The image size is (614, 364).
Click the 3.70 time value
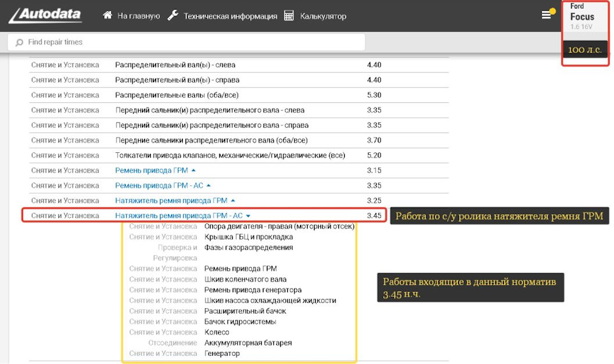click(x=374, y=140)
